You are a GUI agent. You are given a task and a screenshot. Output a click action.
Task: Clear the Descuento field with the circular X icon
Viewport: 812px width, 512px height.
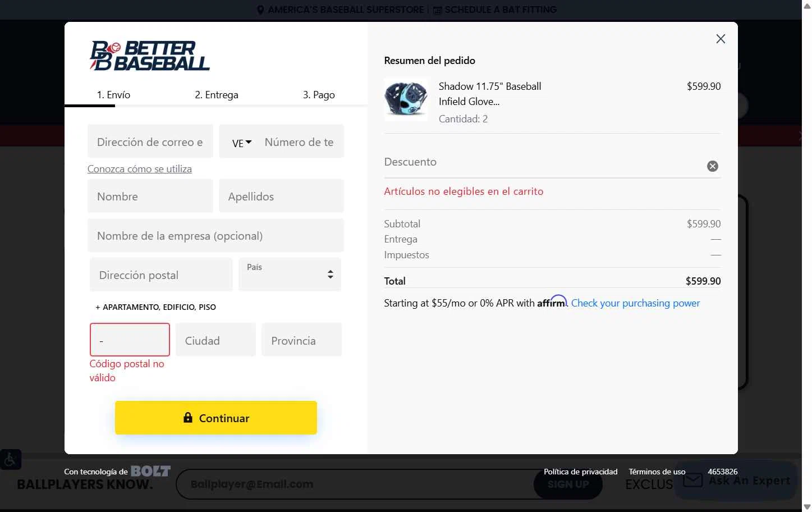point(713,166)
